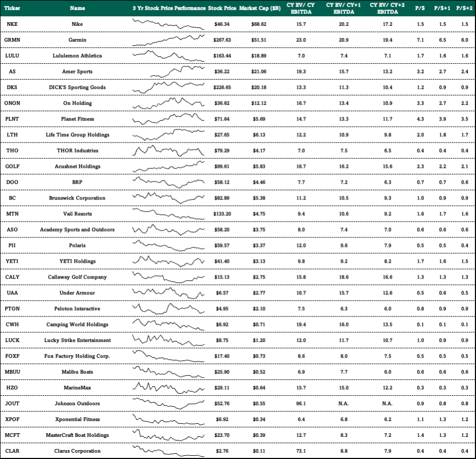Click the Under Armour performance sparkline
This screenshot has height=459, width=476.
coord(168,293)
